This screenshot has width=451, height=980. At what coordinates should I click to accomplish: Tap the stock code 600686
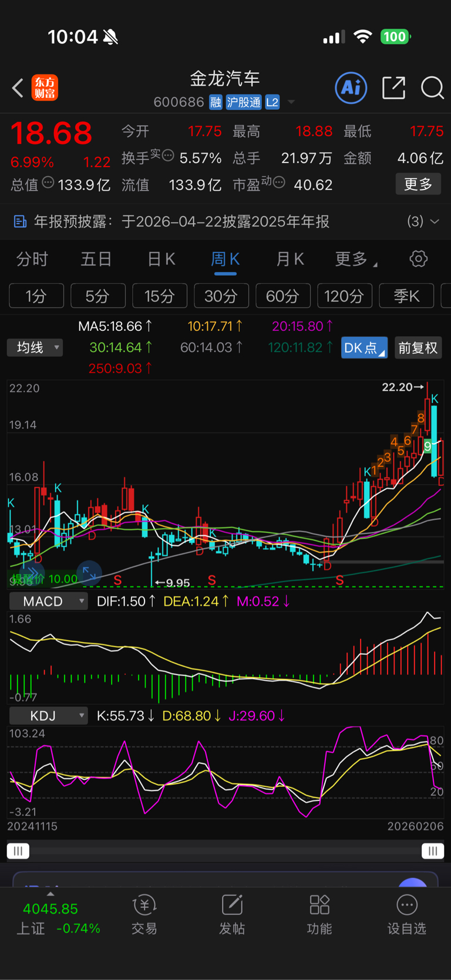pos(179,102)
